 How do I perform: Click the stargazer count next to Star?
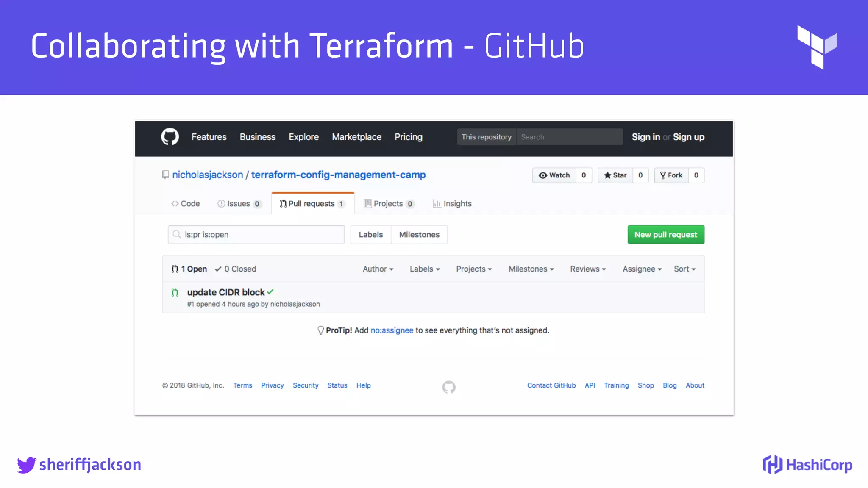click(640, 175)
